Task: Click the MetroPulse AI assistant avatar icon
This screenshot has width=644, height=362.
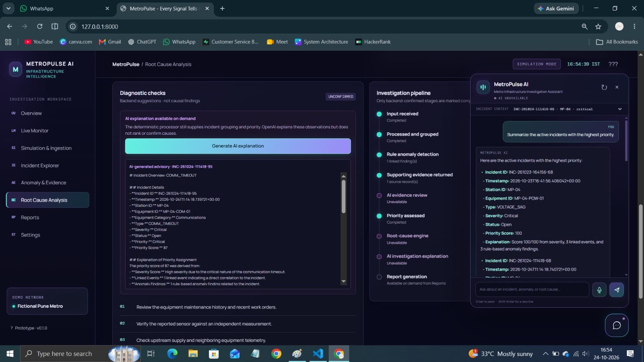Action: 483,87
